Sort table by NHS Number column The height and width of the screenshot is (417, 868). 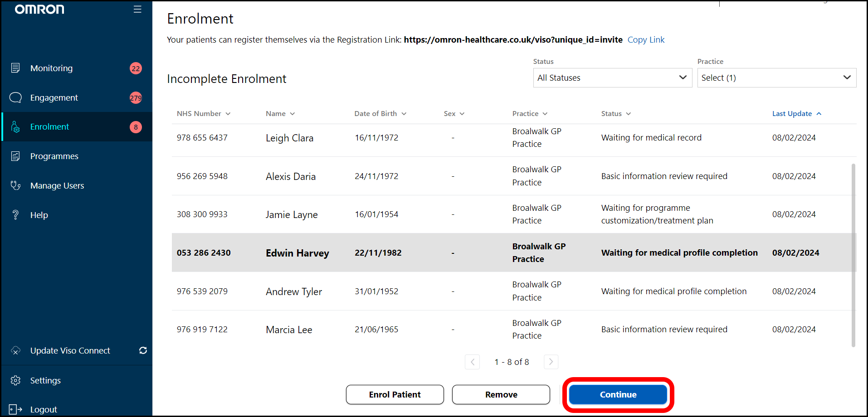coord(203,114)
